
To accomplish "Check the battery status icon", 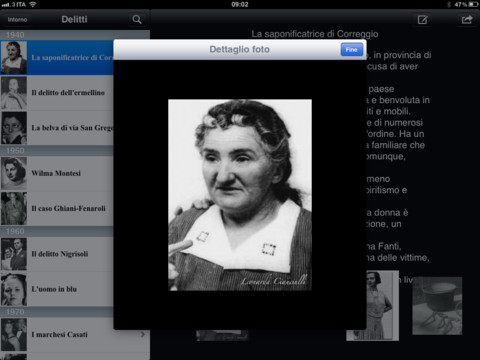I will pyautogui.click(x=473, y=4).
